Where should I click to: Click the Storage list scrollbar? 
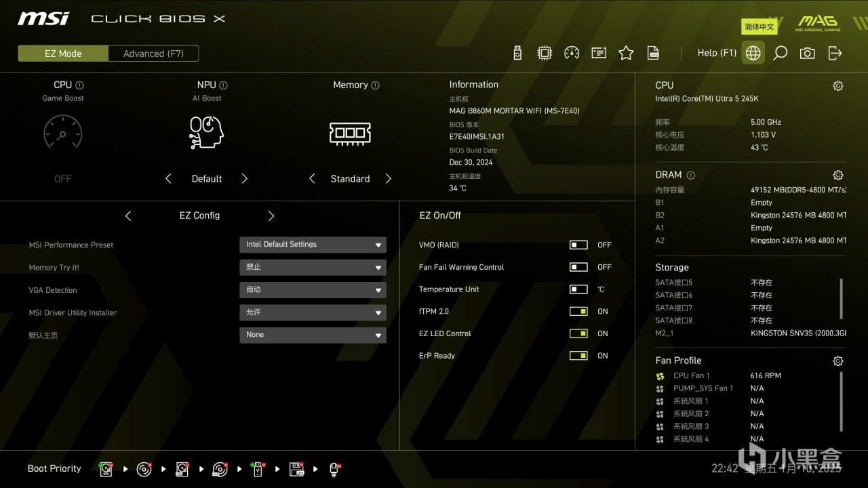click(x=842, y=298)
